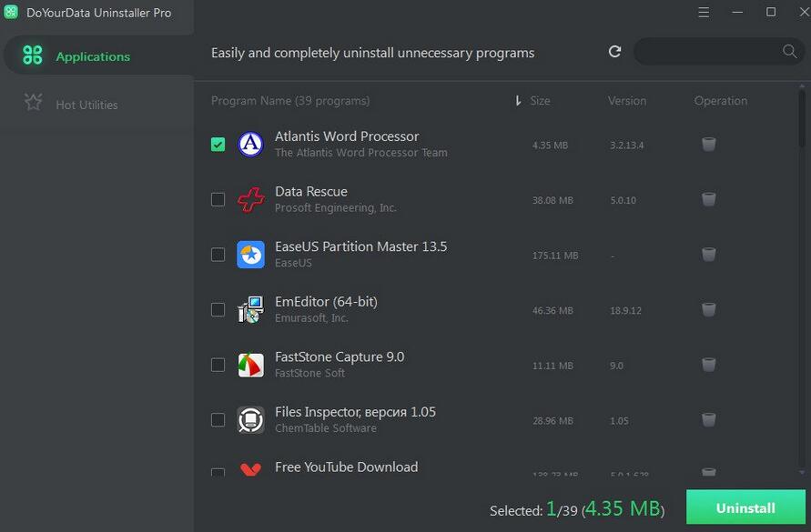Image resolution: width=811 pixels, height=532 pixels.
Task: Click the Files Inspector app icon
Action: click(251, 420)
